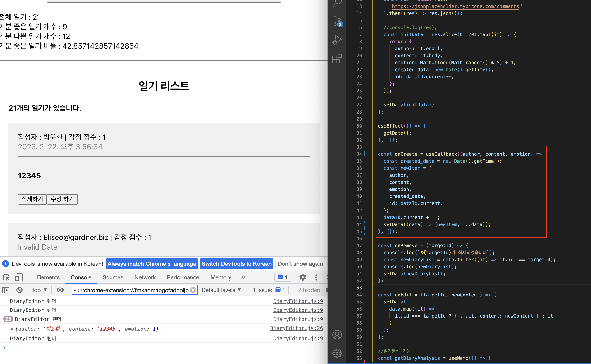
Task: Open VS Code Manage gear icon
Action: click(x=337, y=353)
